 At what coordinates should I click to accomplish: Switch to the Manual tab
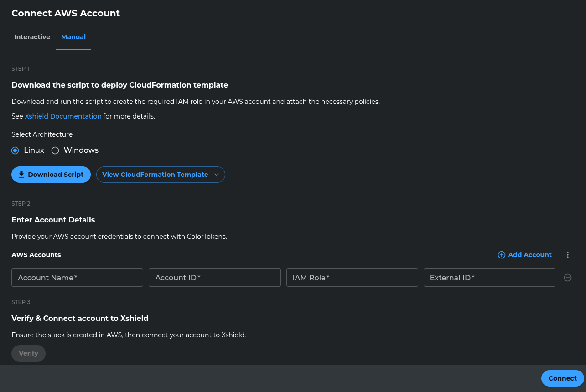click(73, 37)
